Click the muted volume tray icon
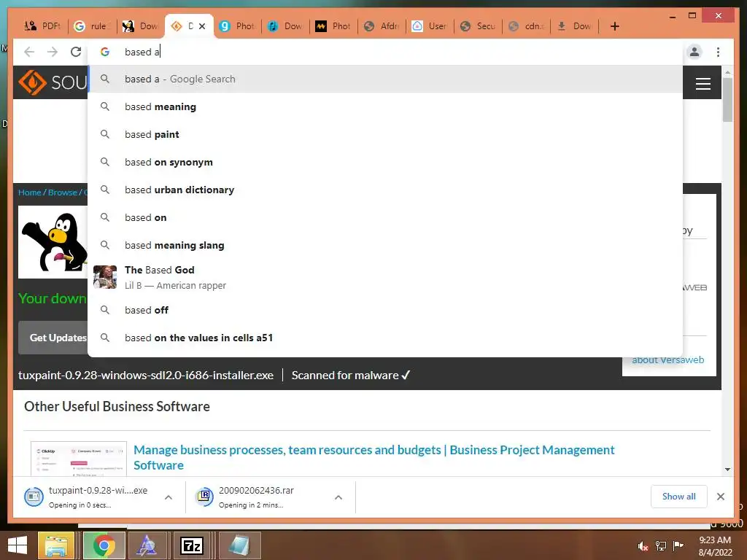 [x=643, y=546]
